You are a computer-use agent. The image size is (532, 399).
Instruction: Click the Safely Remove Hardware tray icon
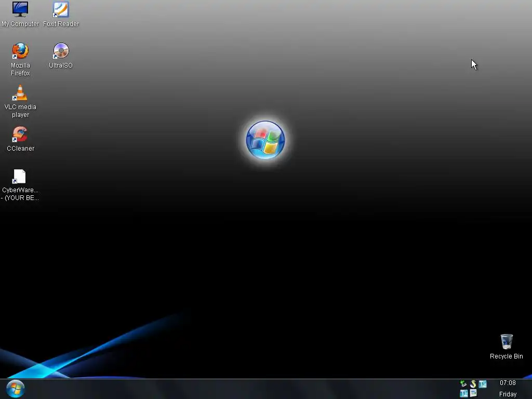pyautogui.click(x=463, y=384)
